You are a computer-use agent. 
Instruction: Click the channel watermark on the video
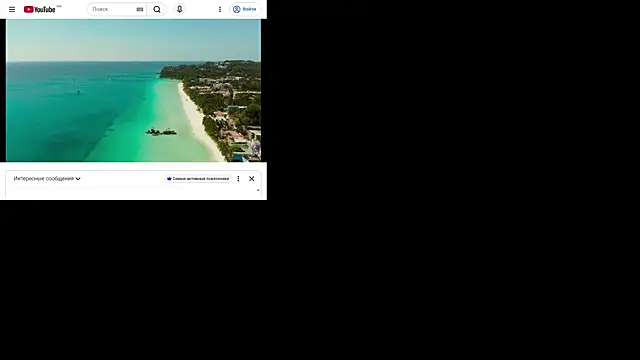point(256,149)
